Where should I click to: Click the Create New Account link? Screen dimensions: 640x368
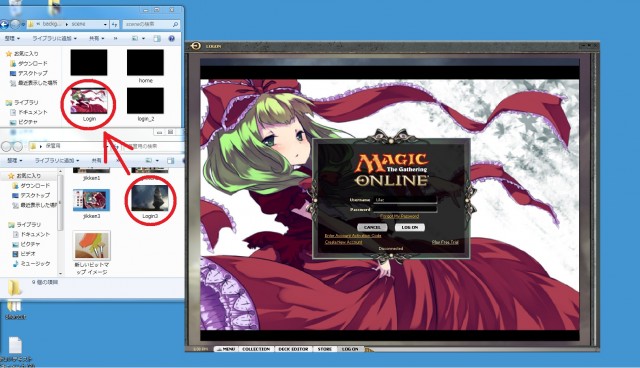coord(343,242)
